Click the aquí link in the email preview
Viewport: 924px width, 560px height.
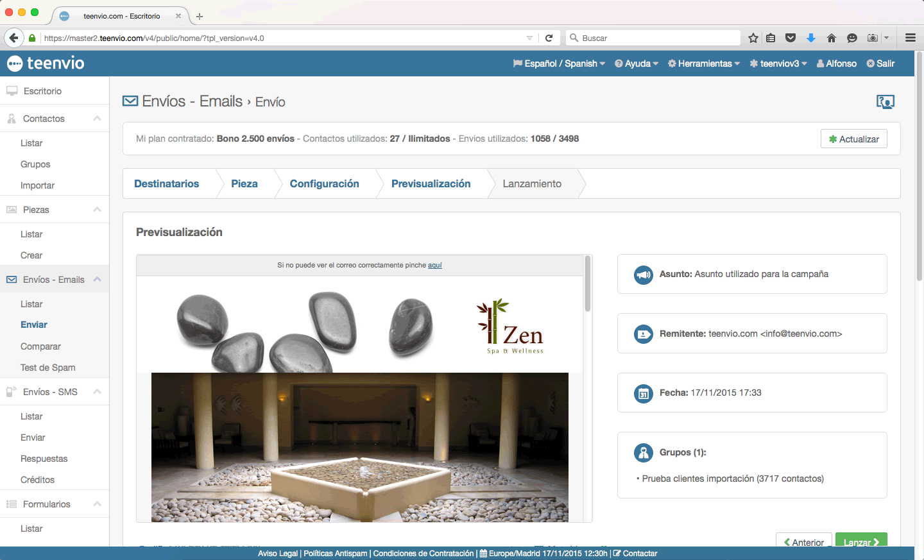tap(434, 265)
